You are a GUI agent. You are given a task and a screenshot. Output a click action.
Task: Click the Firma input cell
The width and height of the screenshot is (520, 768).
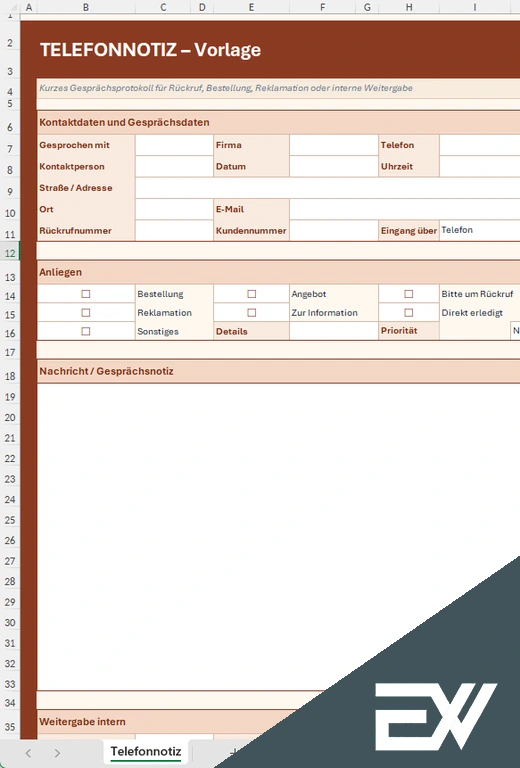click(x=333, y=145)
